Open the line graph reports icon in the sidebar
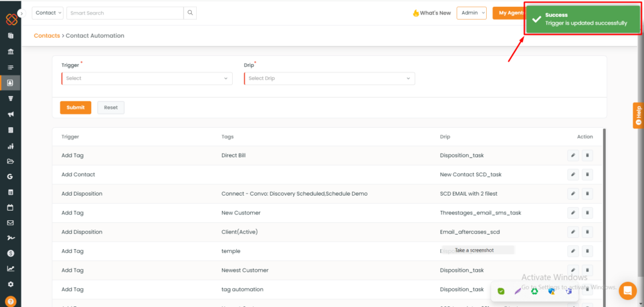 (11, 269)
